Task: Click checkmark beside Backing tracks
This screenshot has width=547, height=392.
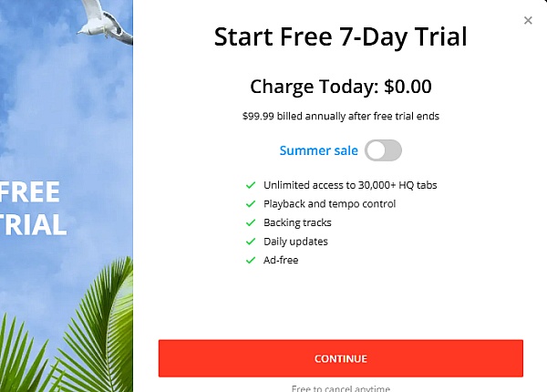Action: point(250,222)
